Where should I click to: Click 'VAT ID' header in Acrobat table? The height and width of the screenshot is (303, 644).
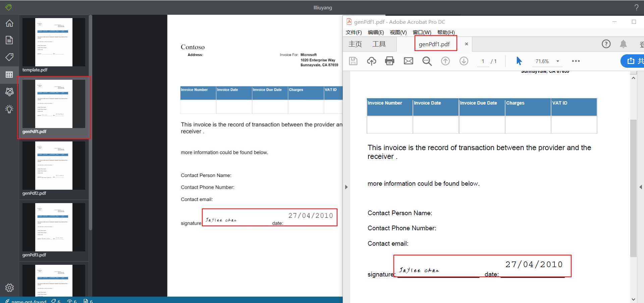coord(560,103)
